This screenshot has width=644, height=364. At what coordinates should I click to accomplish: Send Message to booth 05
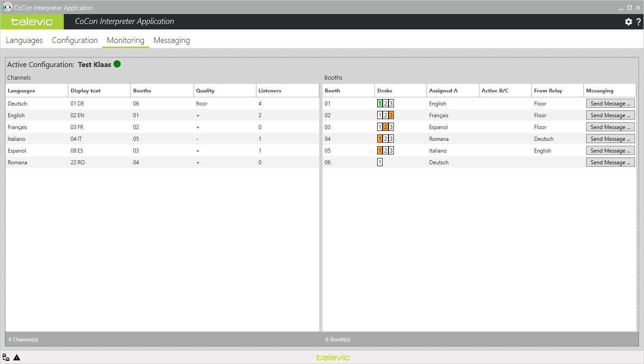coord(611,151)
